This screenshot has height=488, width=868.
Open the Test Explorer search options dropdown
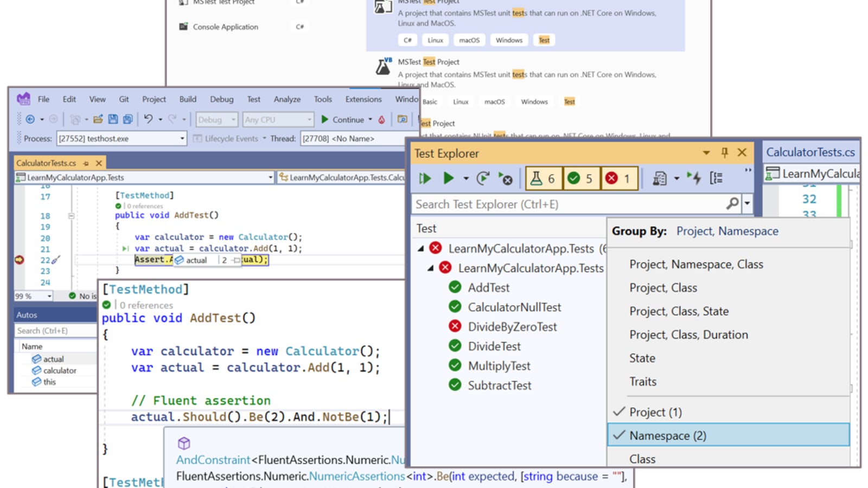[x=748, y=204]
